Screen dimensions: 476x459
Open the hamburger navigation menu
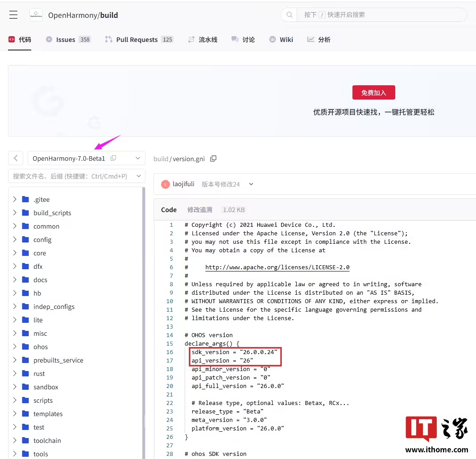point(13,15)
